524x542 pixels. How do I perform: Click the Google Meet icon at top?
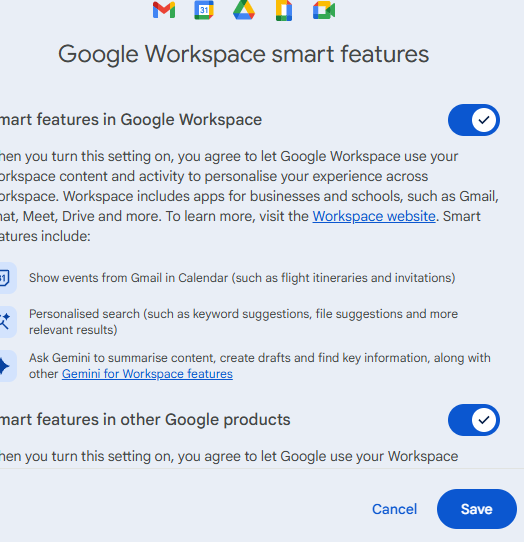(x=324, y=10)
